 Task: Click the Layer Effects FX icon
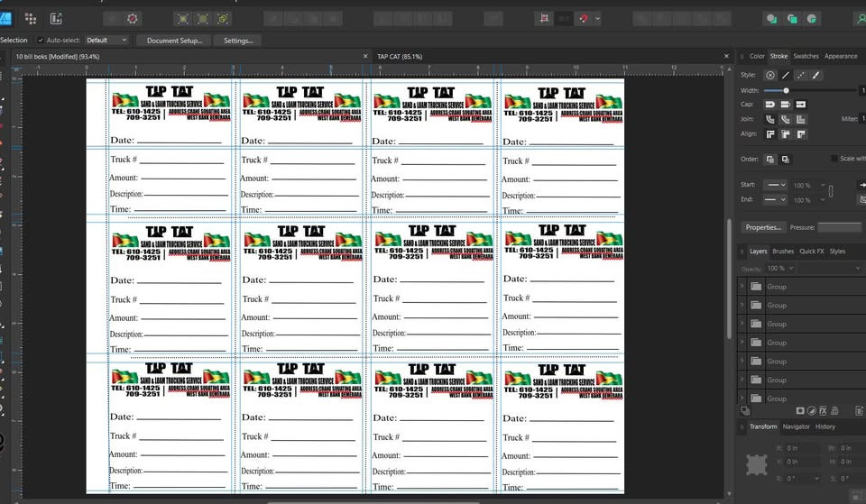pyautogui.click(x=823, y=411)
